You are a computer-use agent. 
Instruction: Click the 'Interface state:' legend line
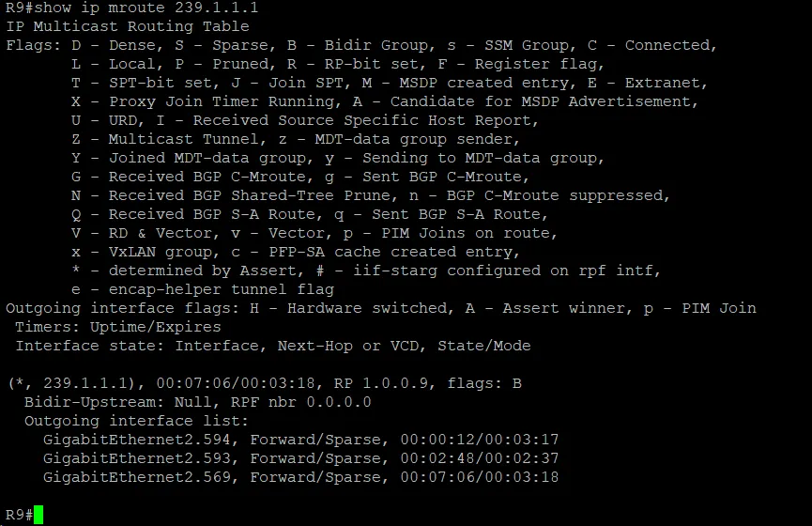click(273, 346)
